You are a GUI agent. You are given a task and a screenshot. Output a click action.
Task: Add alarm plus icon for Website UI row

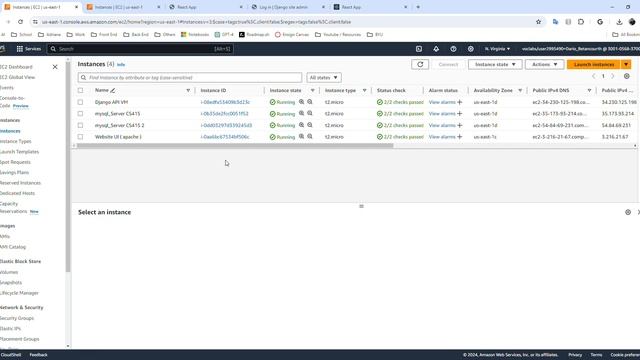click(460, 137)
